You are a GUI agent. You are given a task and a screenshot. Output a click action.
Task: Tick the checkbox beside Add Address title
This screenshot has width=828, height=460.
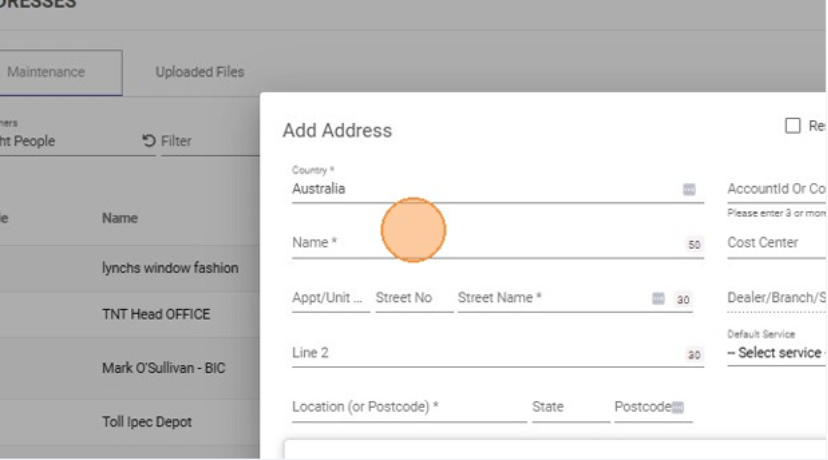pos(793,126)
